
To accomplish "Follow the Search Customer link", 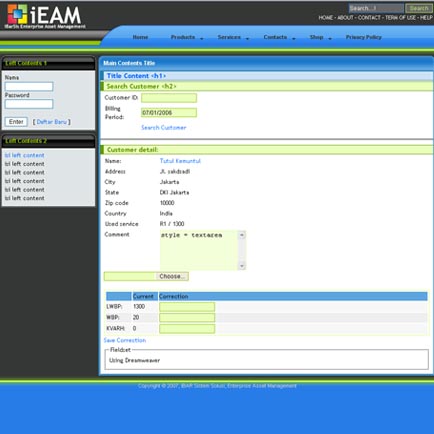I will (x=164, y=127).
